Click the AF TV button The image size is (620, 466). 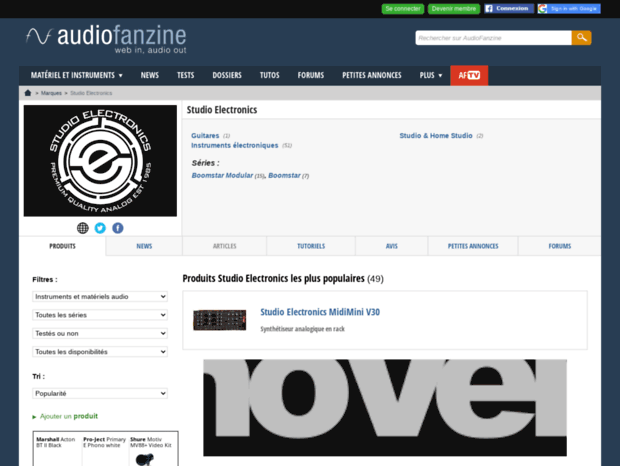coord(469,75)
